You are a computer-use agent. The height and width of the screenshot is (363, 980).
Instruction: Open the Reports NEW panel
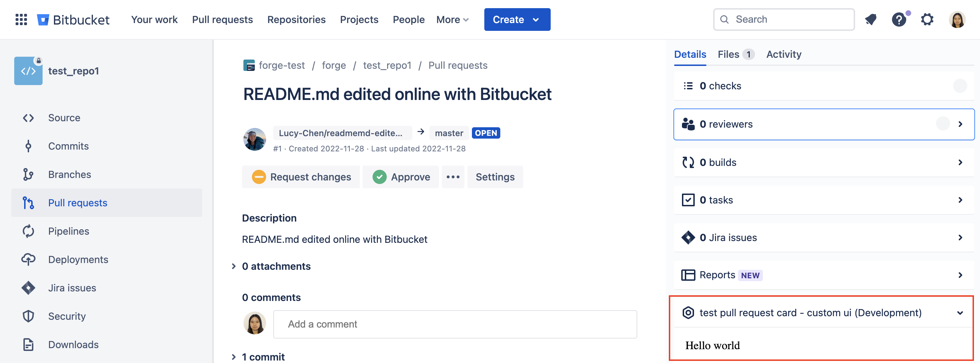pos(717,275)
